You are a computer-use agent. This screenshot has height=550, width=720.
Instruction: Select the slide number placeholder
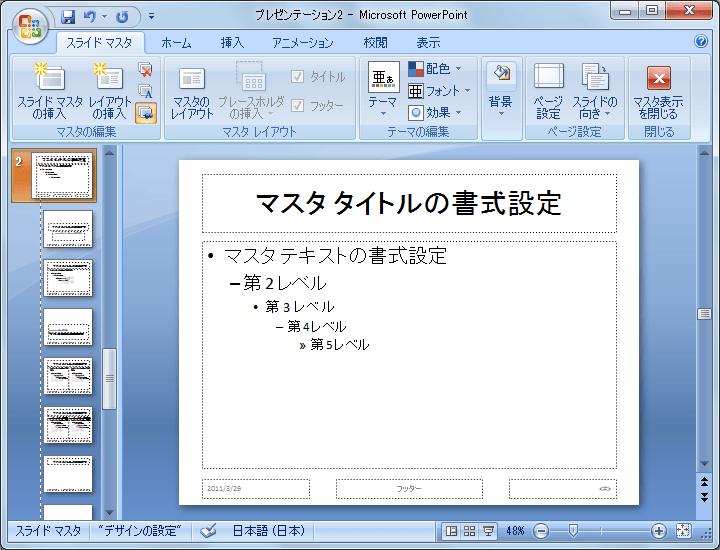click(x=562, y=488)
